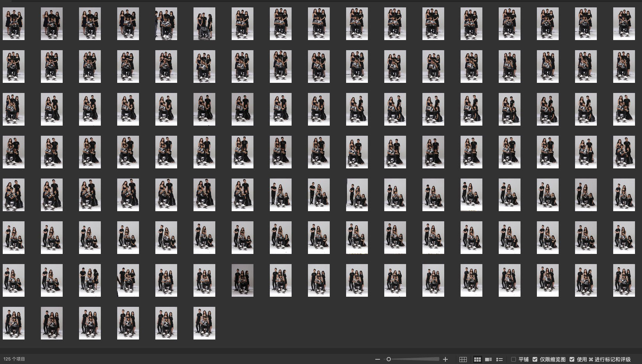Click the 125 个项目 status text
642x364 pixels.
coord(14,359)
